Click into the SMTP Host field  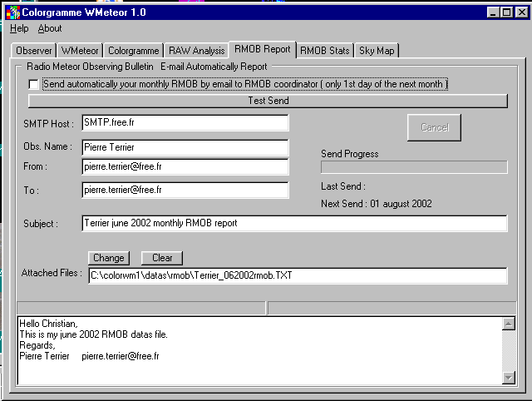[x=185, y=122]
